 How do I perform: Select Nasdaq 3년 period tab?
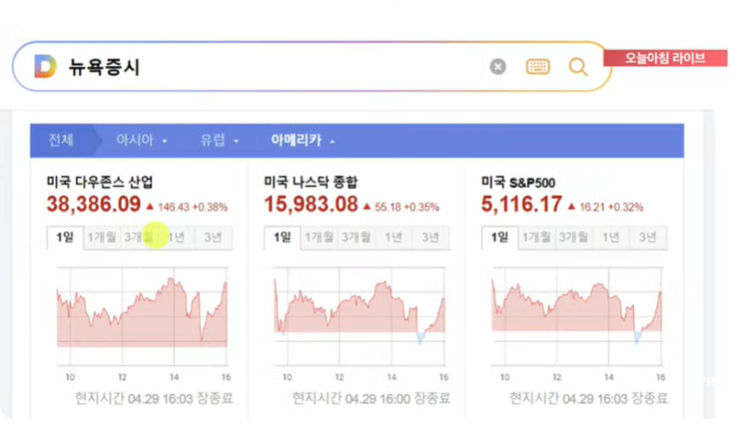430,237
